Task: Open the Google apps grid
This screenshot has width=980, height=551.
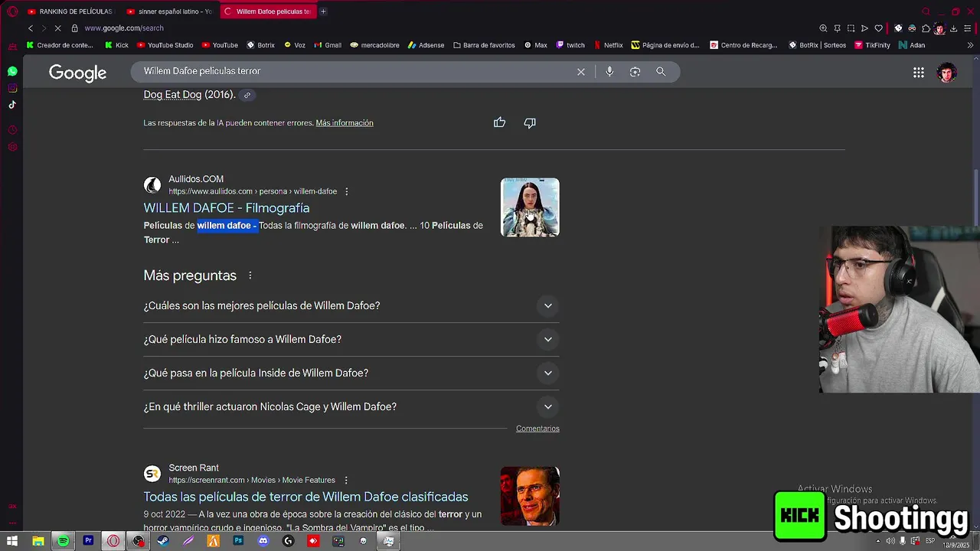Action: click(x=919, y=73)
